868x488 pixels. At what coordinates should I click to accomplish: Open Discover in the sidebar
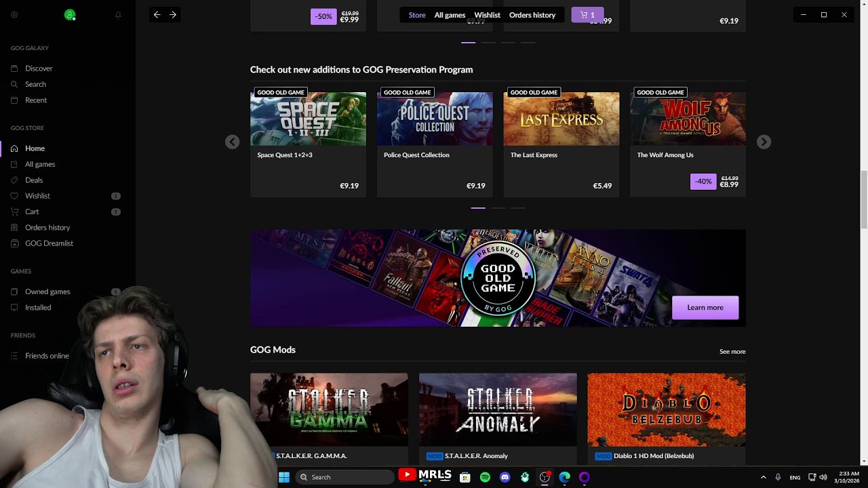pos(39,68)
